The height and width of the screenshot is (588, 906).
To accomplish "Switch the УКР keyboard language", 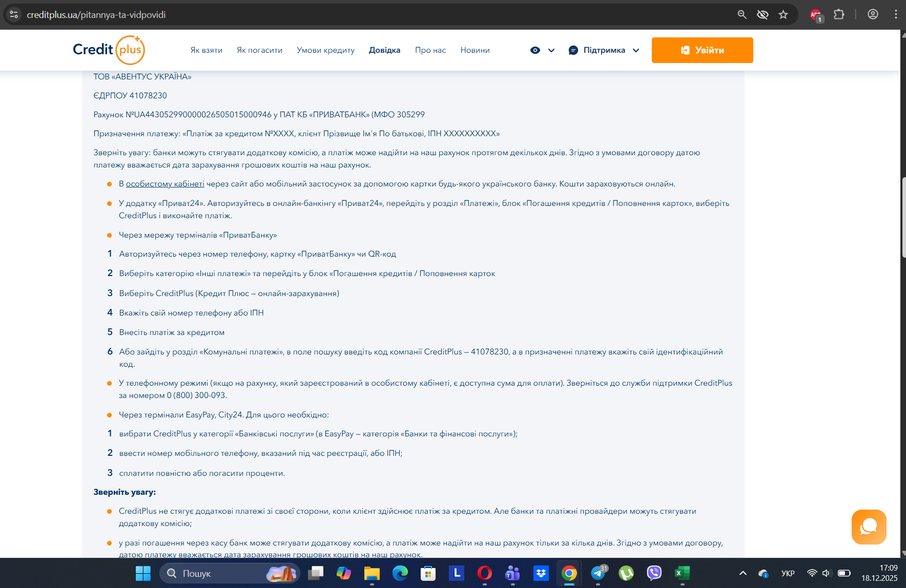I will click(788, 574).
